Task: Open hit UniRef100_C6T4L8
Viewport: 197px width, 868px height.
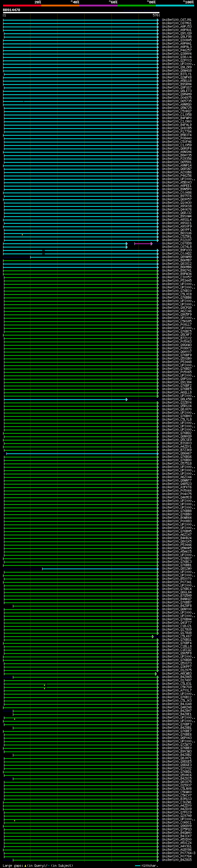Action: 177,247
